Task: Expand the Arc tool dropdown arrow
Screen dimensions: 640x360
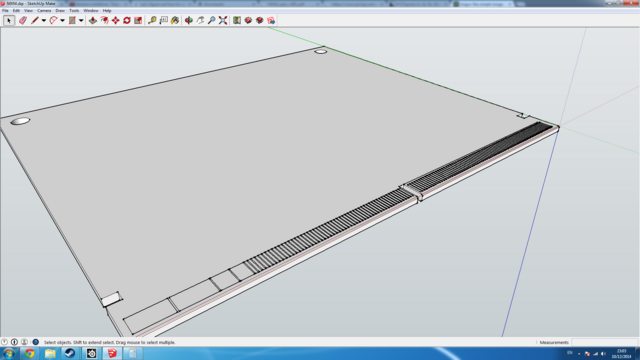Action: pyautogui.click(x=62, y=20)
